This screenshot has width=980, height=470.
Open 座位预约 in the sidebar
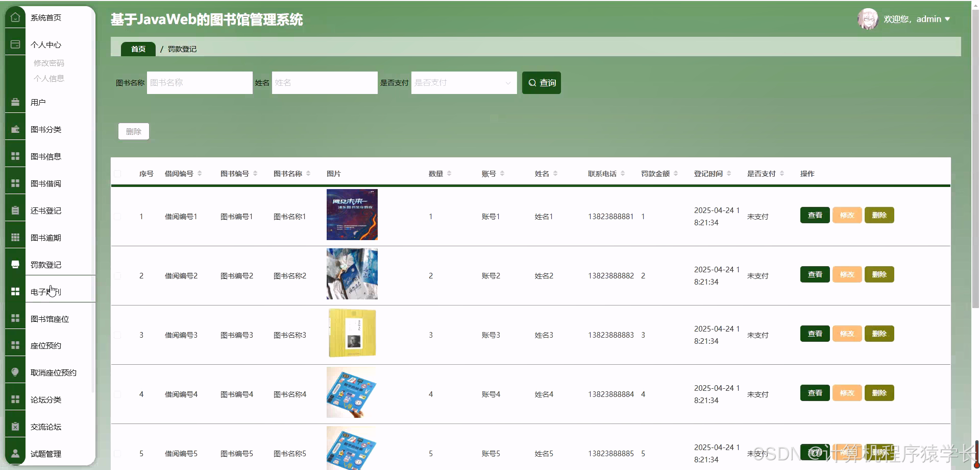click(x=46, y=345)
